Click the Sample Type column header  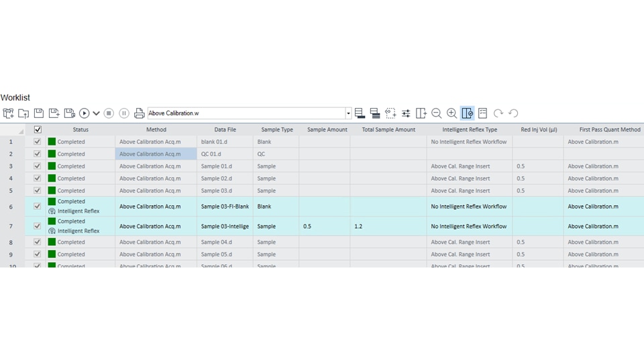(276, 129)
